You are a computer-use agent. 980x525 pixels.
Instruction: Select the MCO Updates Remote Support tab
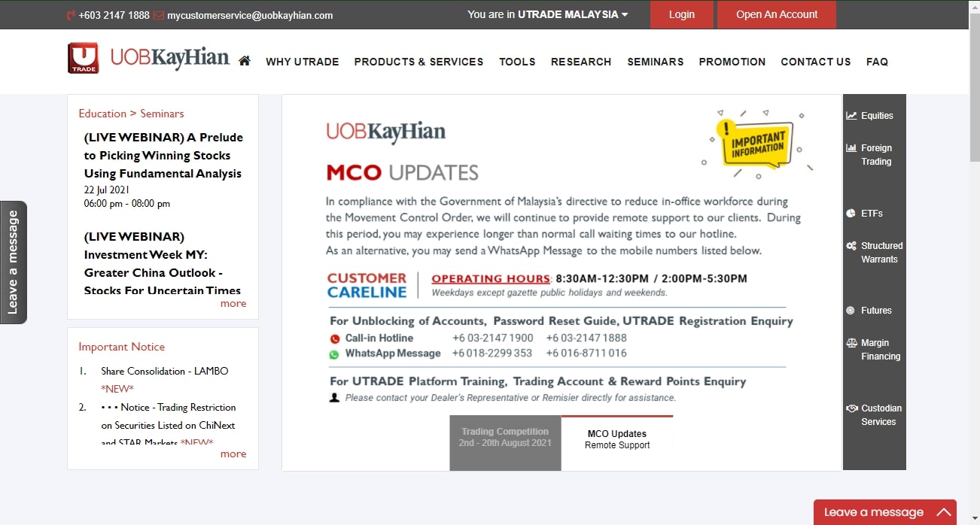tap(617, 443)
